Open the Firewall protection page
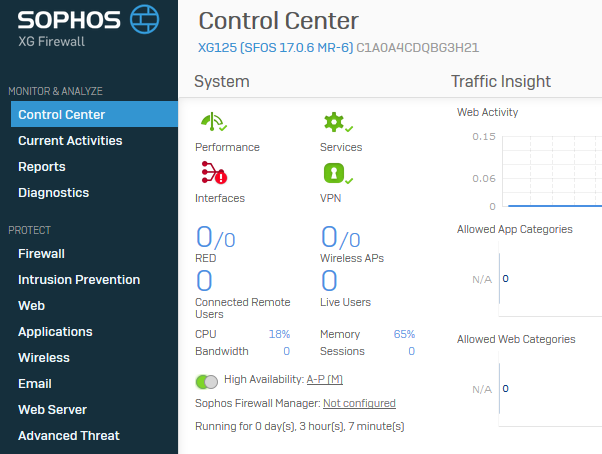Screen dimensions: 602x454 [x=41, y=254]
